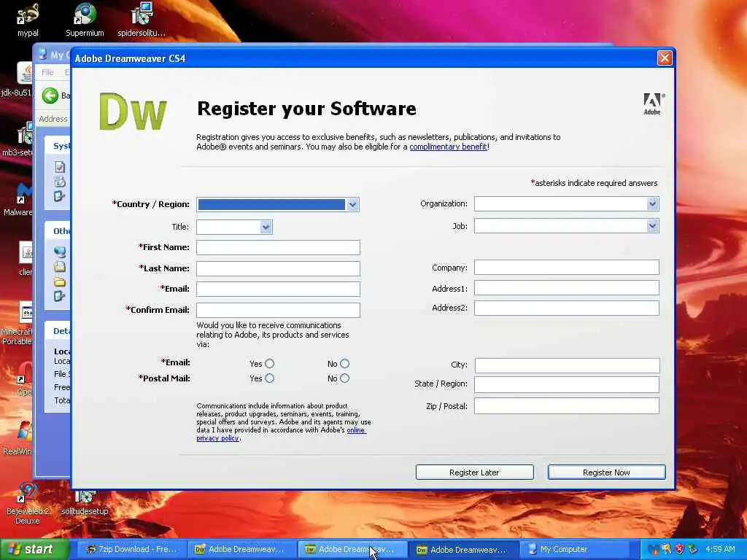Click red shield security alert tray icon
This screenshot has width=747, height=560.
[x=679, y=550]
